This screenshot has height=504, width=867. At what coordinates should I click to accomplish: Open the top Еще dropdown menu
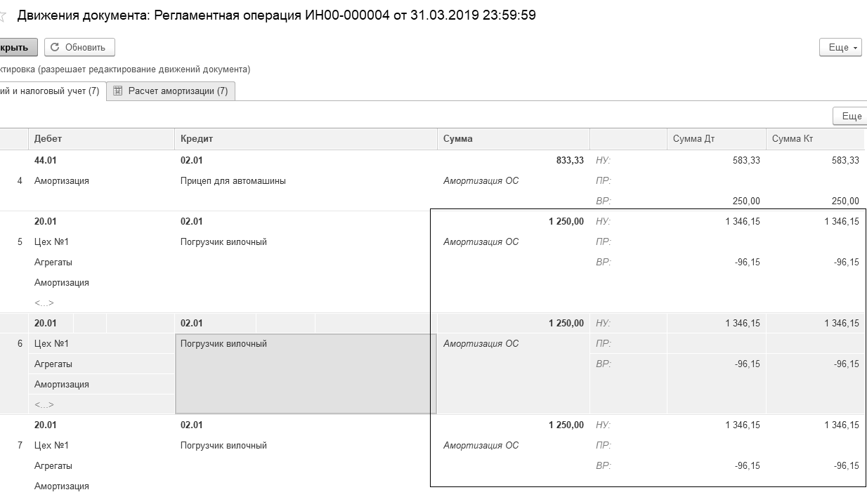(840, 47)
